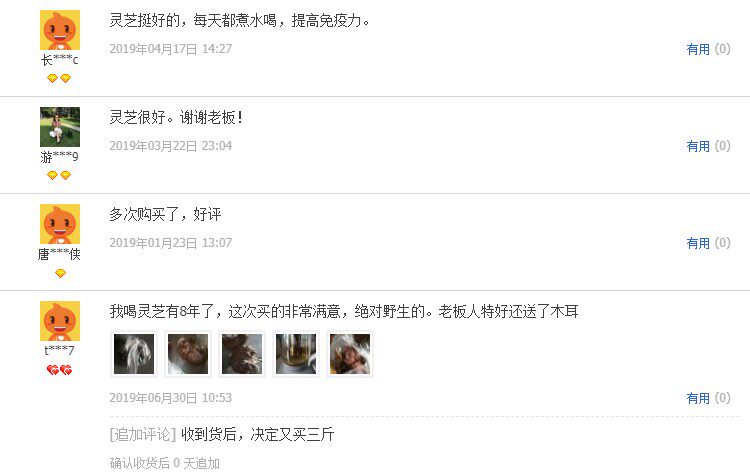
Task: Click the 追加评论 label on the last review
Action: (x=143, y=434)
